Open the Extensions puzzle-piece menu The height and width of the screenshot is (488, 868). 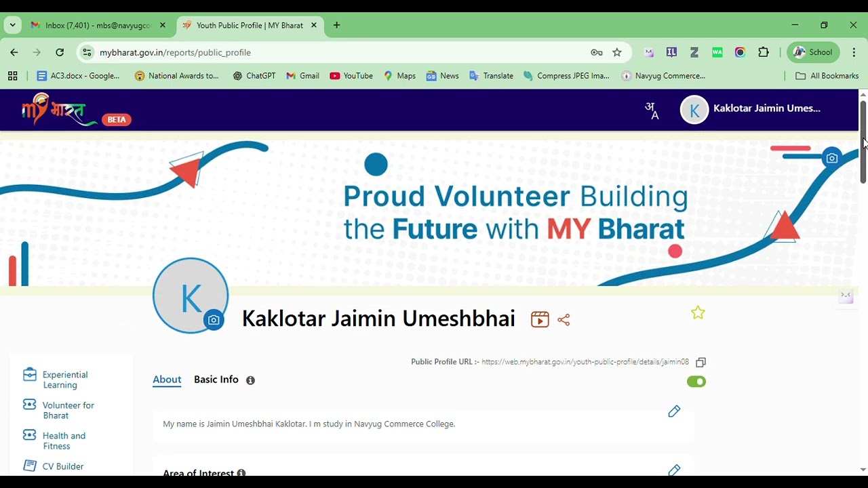tap(764, 52)
